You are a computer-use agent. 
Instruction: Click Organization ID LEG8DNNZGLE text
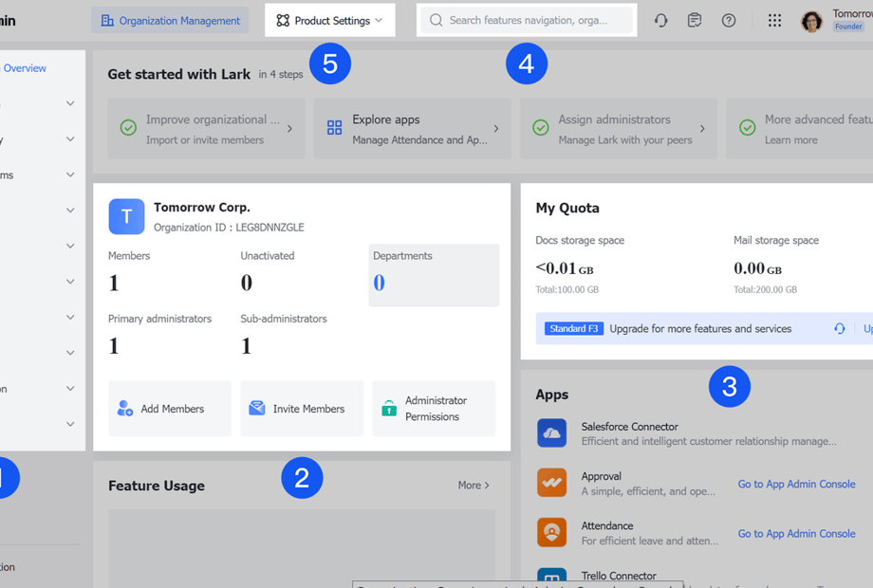229,228
